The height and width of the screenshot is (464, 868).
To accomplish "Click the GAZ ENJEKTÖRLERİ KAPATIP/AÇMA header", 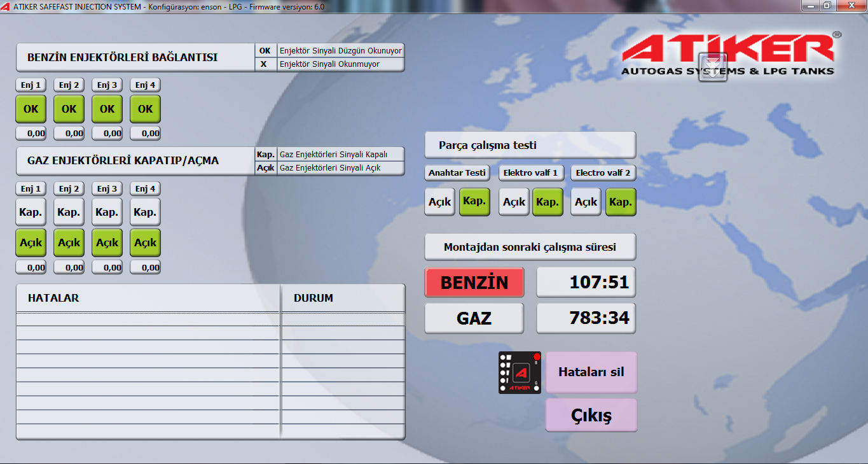I will (x=135, y=161).
